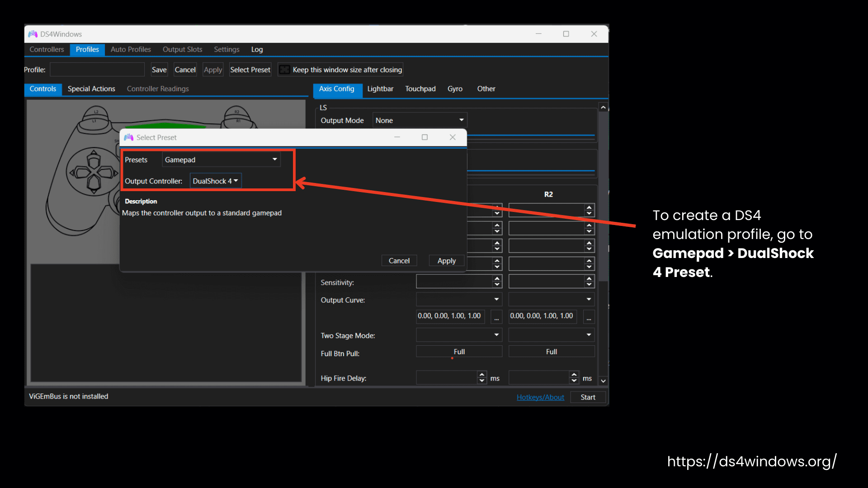This screenshot has width=868, height=488.
Task: Click the 'ViGEmBus is not installed' status text
Action: (69, 396)
